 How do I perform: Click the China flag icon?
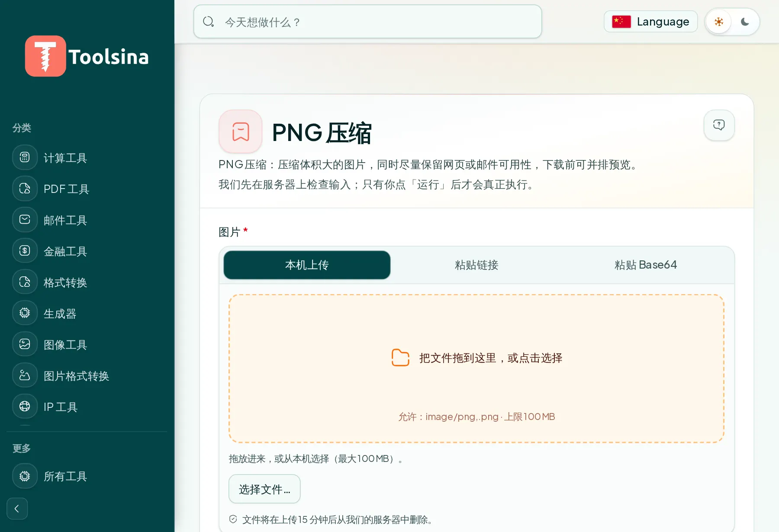[x=621, y=22]
